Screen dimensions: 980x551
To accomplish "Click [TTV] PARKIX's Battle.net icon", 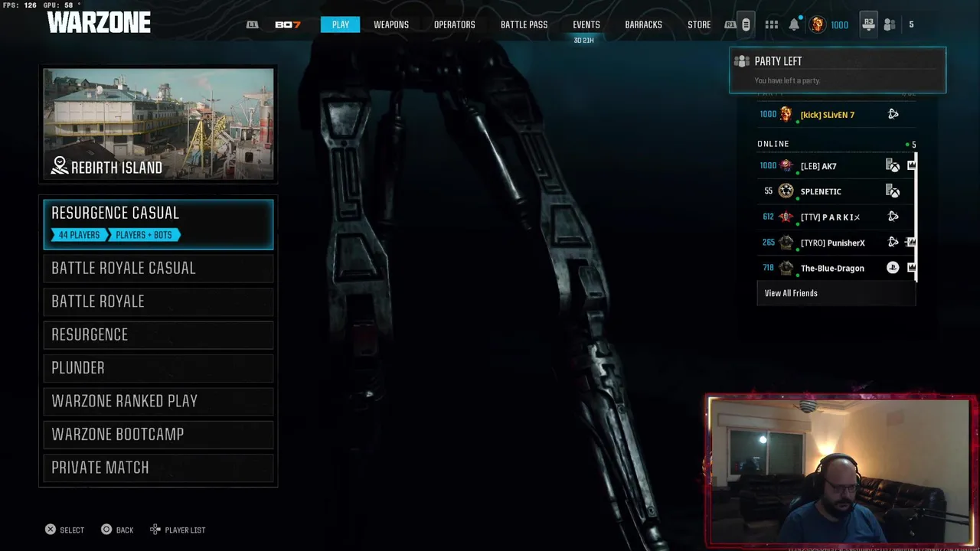I will click(x=893, y=217).
